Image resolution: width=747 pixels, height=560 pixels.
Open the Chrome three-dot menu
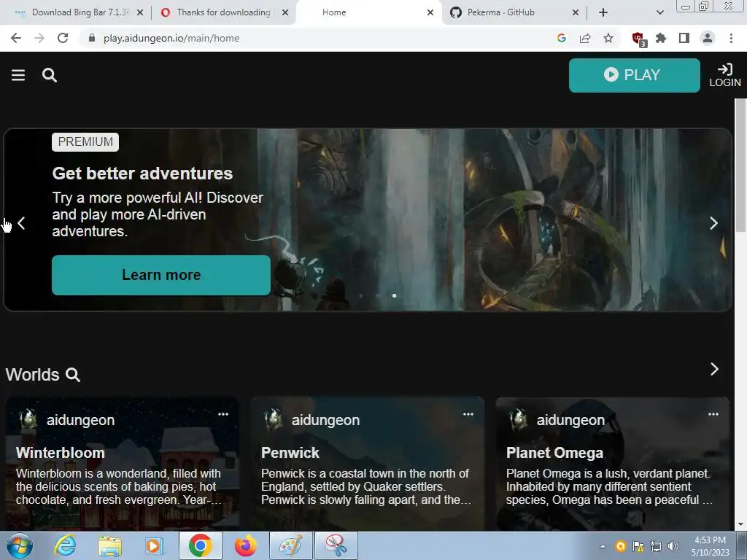[731, 38]
